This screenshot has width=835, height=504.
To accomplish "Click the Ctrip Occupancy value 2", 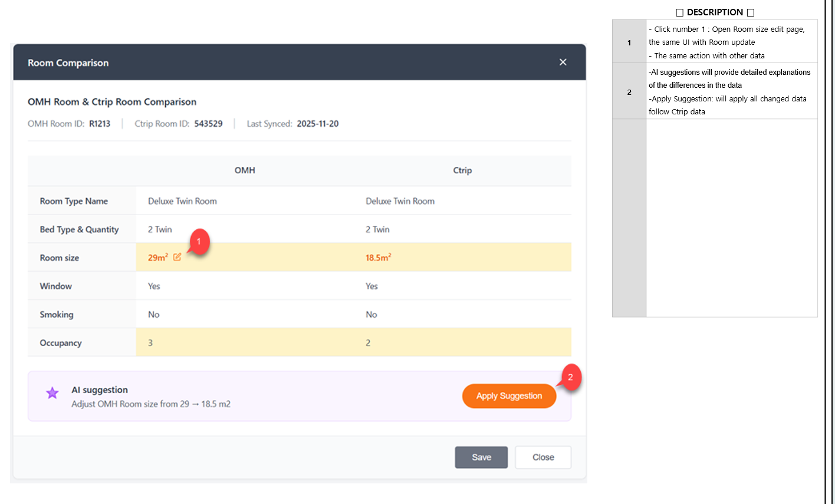I will click(368, 343).
